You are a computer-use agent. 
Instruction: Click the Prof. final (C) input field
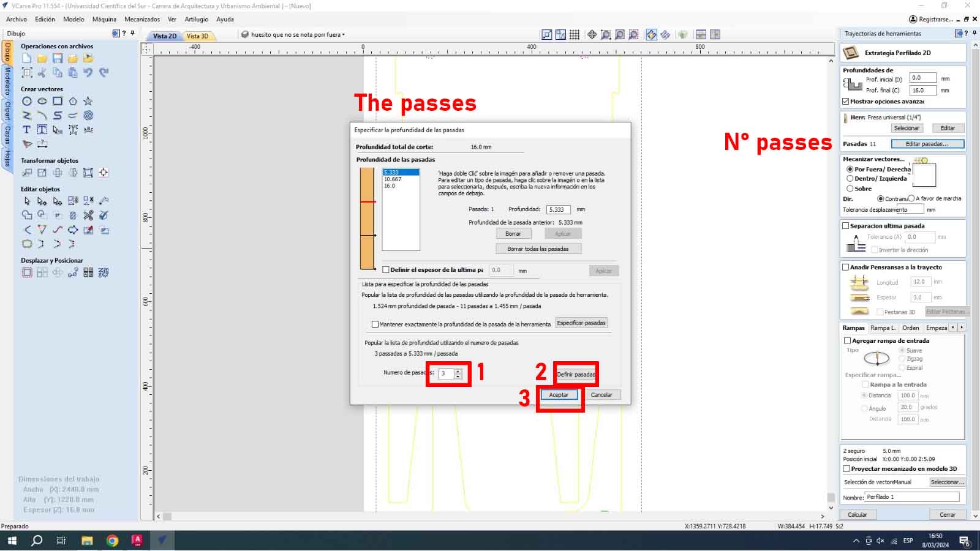923,90
